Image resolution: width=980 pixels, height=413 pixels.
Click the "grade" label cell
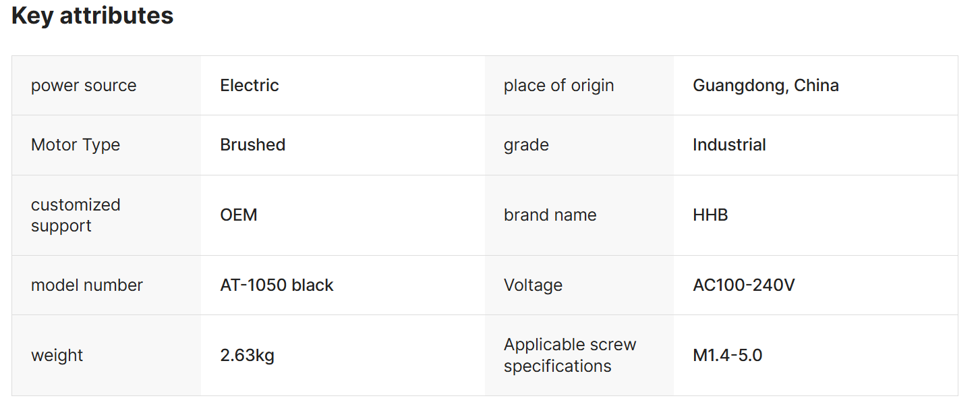click(526, 145)
